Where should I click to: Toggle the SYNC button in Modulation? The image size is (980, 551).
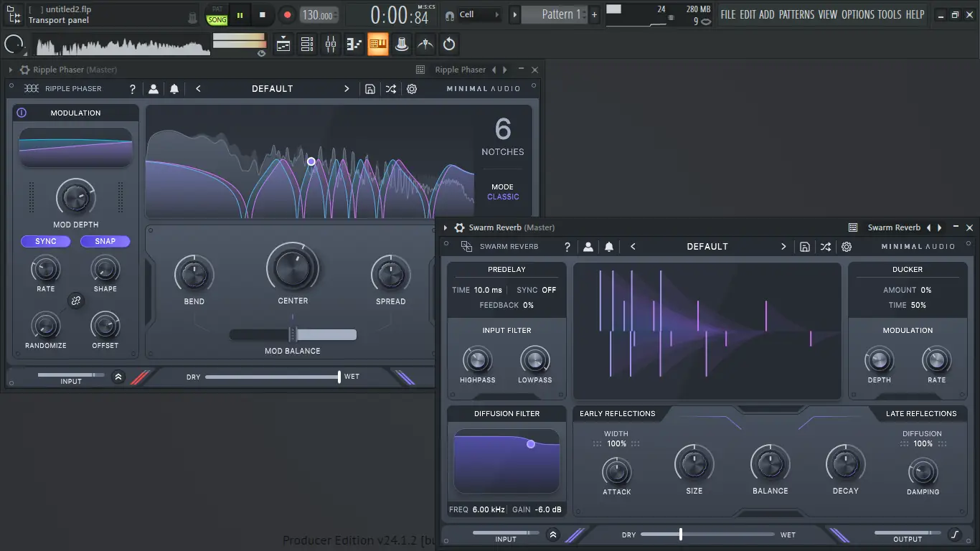(x=46, y=241)
